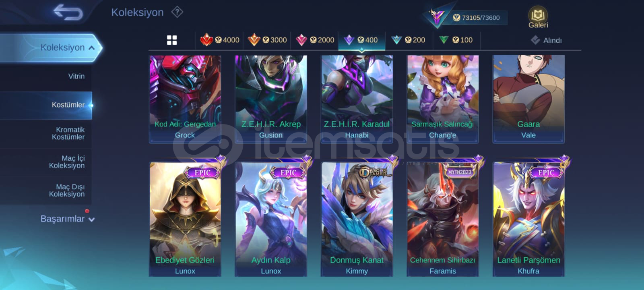Go to Maç Dışı Koleksiyon

click(67, 191)
